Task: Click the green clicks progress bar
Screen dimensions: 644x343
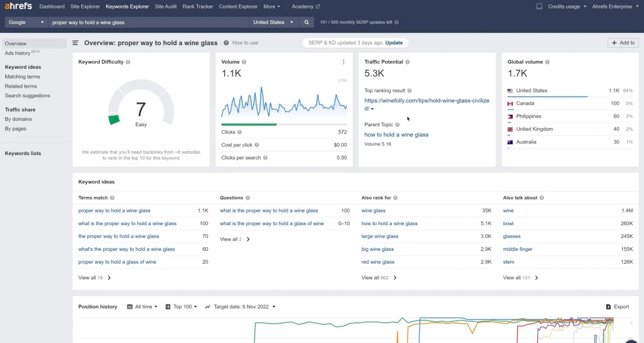Action: pyautogui.click(x=249, y=124)
